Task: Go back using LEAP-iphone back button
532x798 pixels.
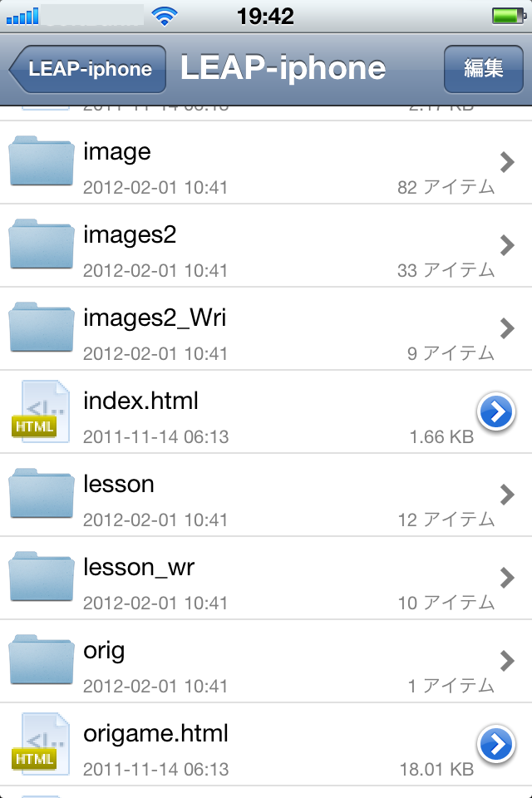Action: (x=87, y=69)
